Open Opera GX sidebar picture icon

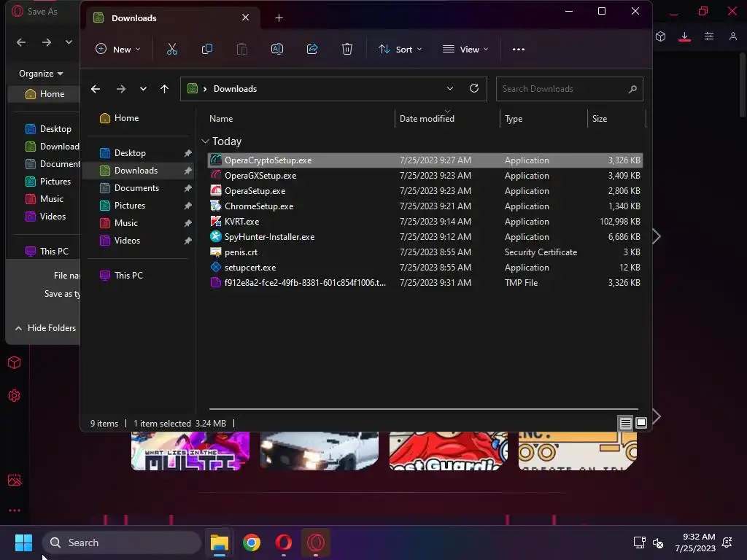click(x=15, y=480)
